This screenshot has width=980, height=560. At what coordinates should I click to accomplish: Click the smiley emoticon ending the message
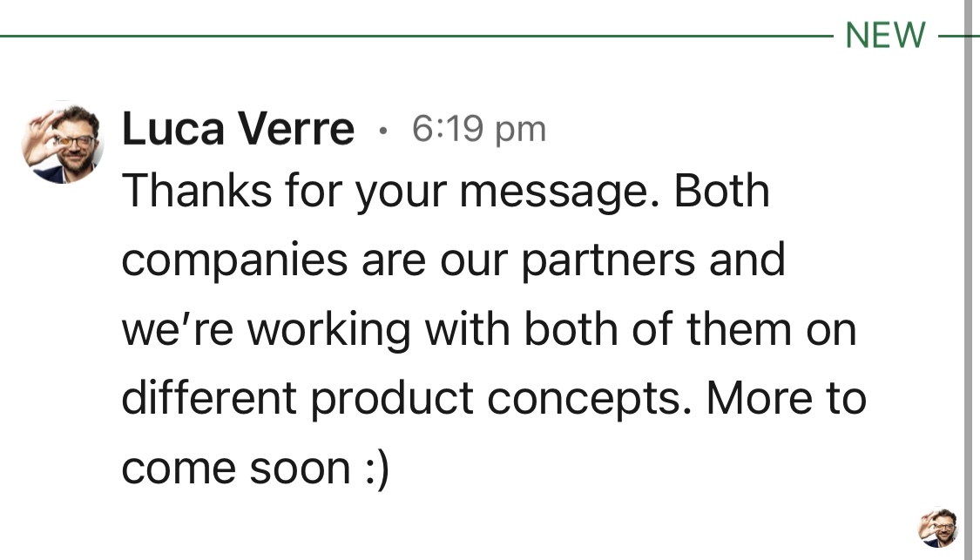coord(373,469)
